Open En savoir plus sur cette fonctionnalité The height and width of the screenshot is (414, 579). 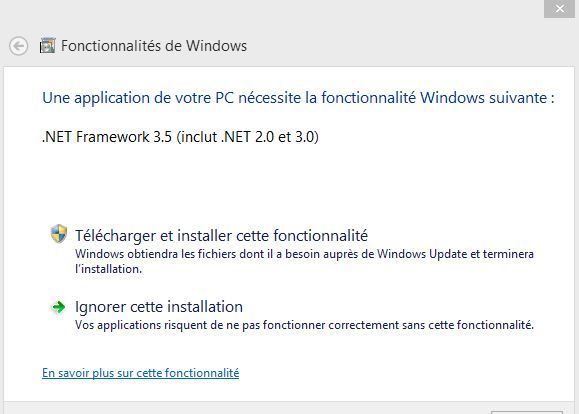click(141, 373)
